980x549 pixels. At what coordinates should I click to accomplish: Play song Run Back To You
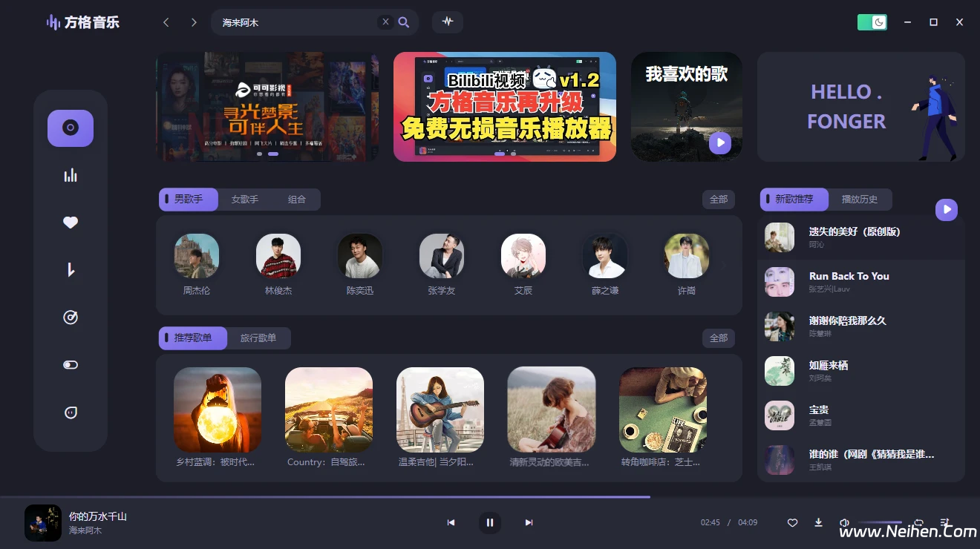861,282
